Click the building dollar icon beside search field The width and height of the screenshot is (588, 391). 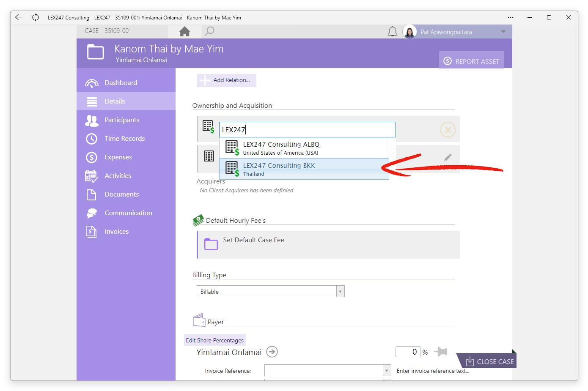209,126
